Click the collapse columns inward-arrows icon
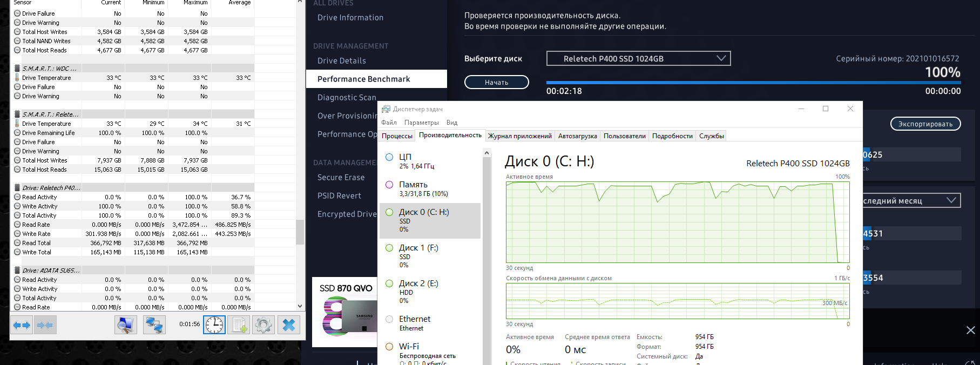The width and height of the screenshot is (980, 365). click(45, 325)
